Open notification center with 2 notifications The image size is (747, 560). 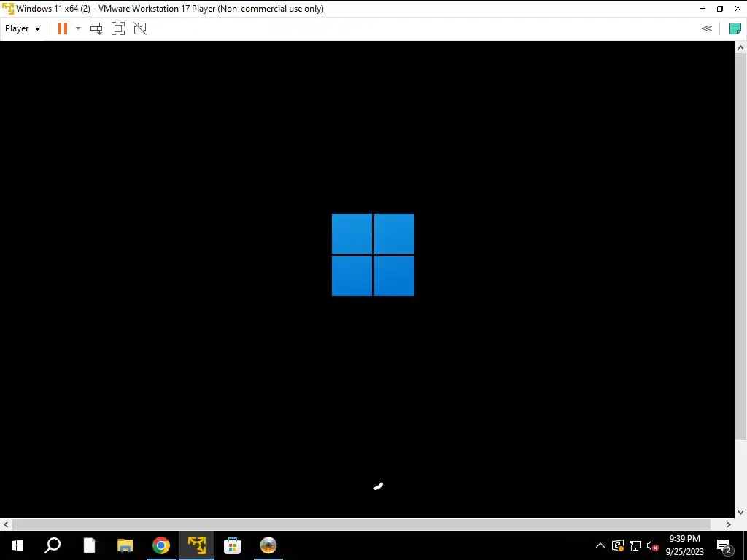[x=724, y=545]
